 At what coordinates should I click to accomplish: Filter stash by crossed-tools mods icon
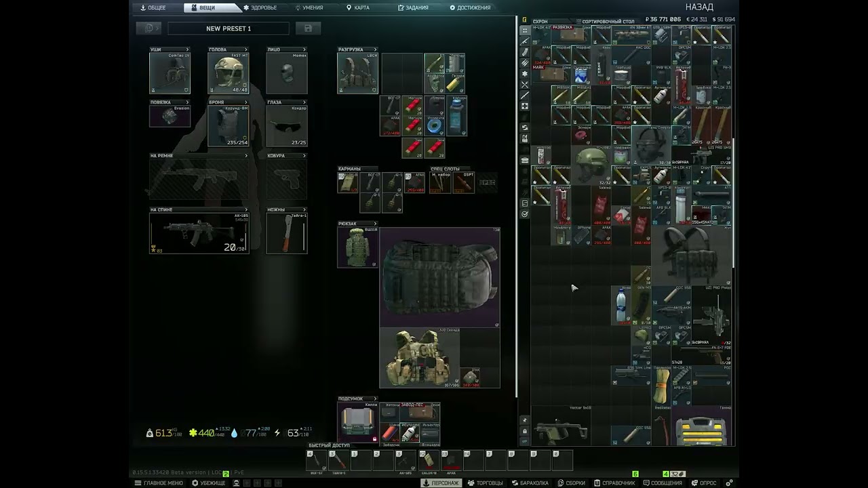[524, 85]
